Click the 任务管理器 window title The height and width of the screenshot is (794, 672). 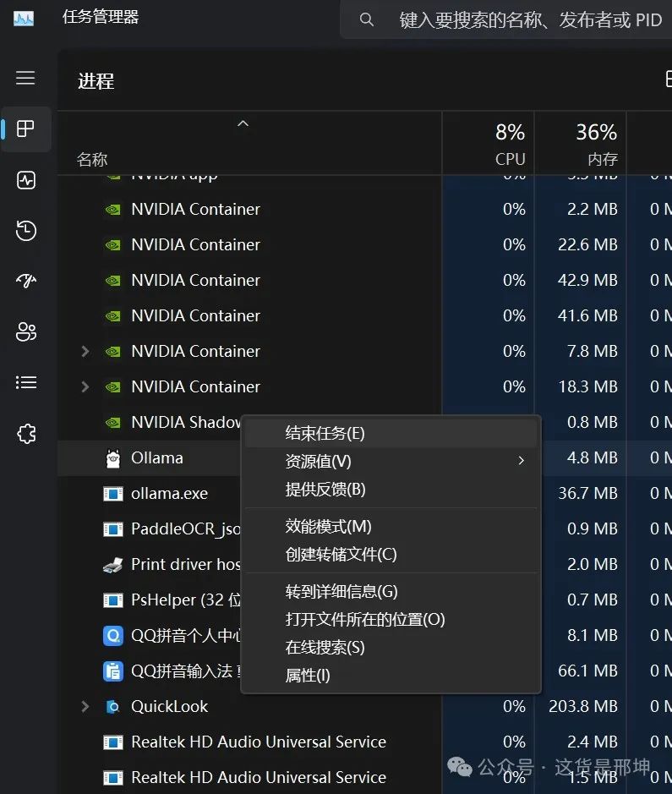[x=101, y=17]
